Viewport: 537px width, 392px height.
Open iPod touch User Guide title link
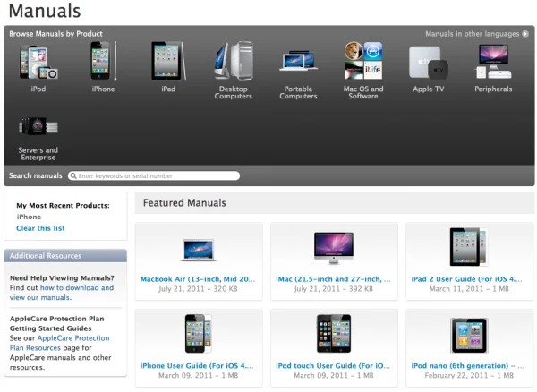point(333,366)
